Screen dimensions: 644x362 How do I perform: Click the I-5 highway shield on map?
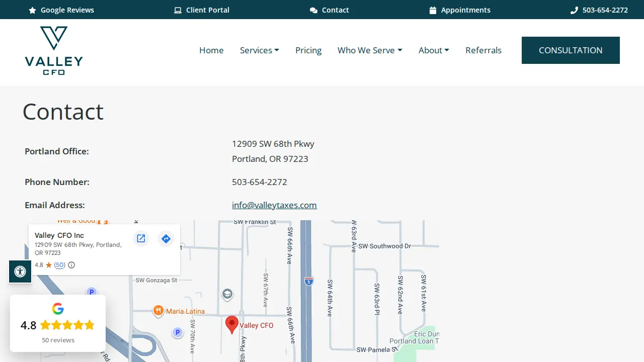(x=309, y=281)
